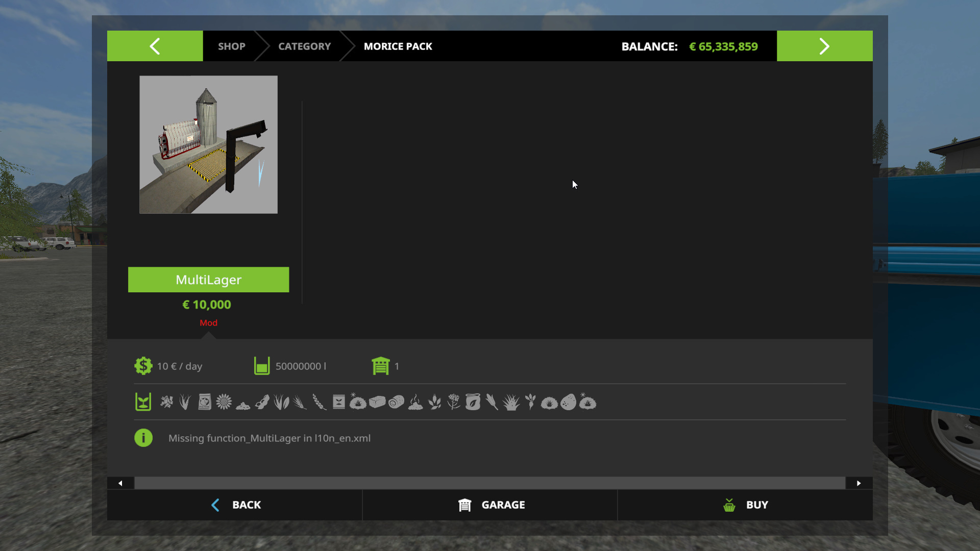Screen dimensions: 980x551
Task: Go to next item with right arrow
Action: point(824,46)
